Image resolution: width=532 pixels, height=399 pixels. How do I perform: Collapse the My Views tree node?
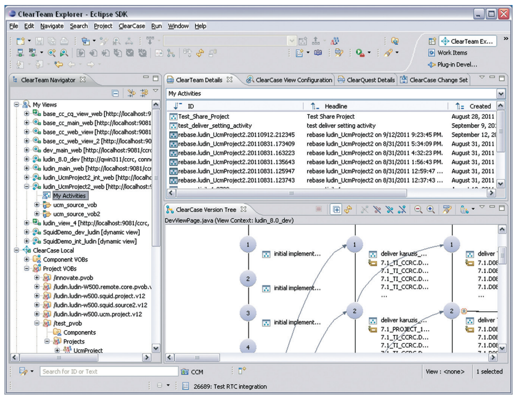[17, 104]
